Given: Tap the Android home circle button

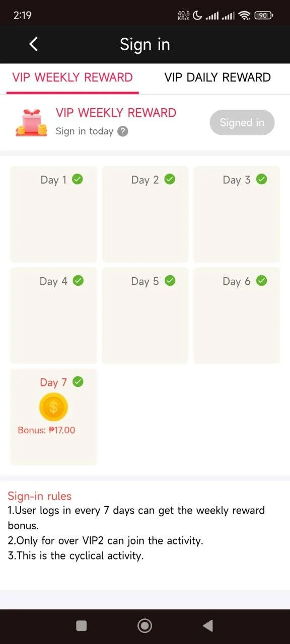Looking at the screenshot, I should [x=145, y=625].
